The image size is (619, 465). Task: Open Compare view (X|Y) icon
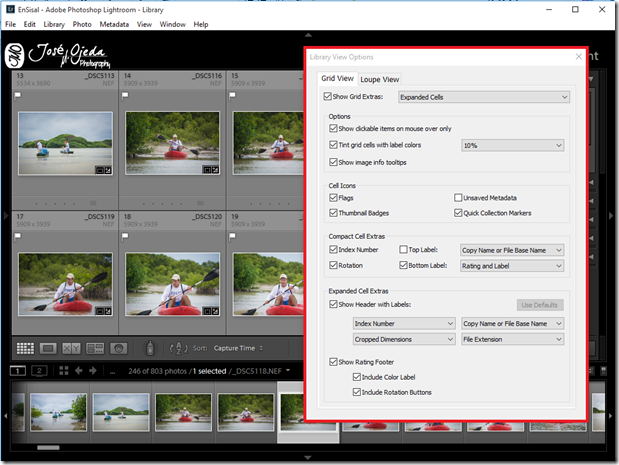tap(71, 348)
